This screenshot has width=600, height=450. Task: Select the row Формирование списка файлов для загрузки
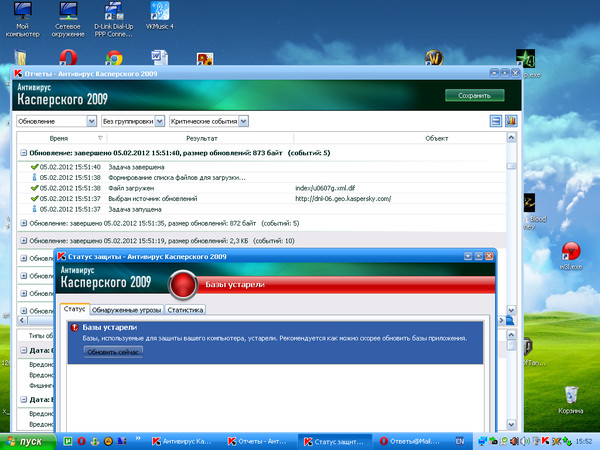tap(262, 178)
